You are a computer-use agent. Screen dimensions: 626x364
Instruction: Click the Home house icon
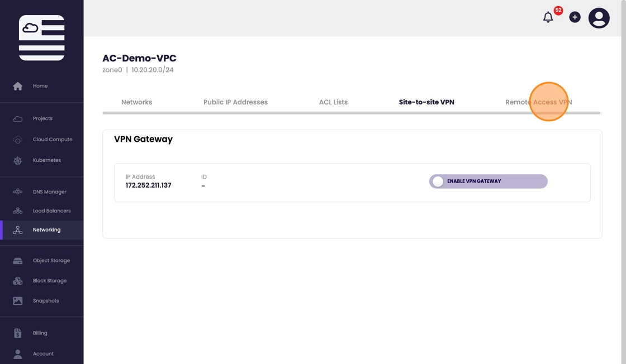(x=18, y=86)
